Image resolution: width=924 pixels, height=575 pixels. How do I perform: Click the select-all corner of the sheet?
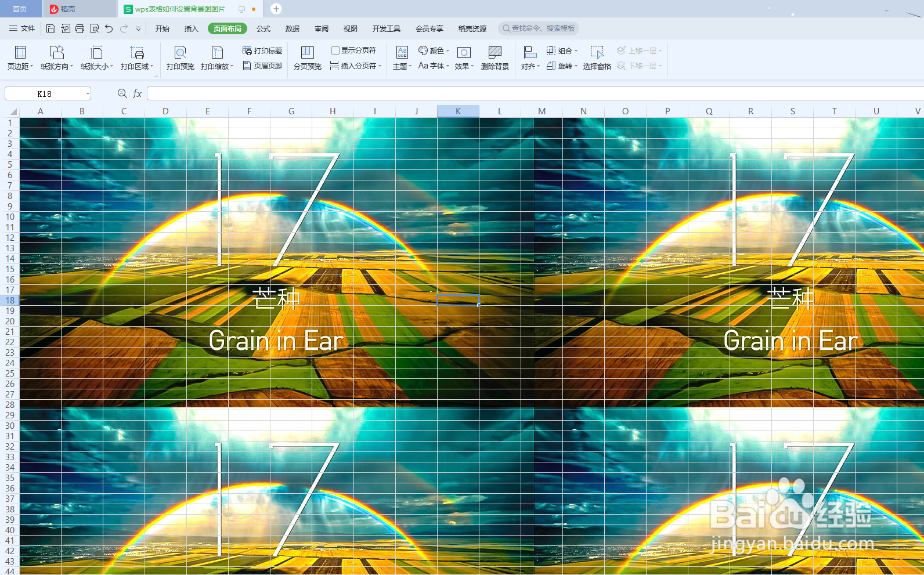point(10,111)
